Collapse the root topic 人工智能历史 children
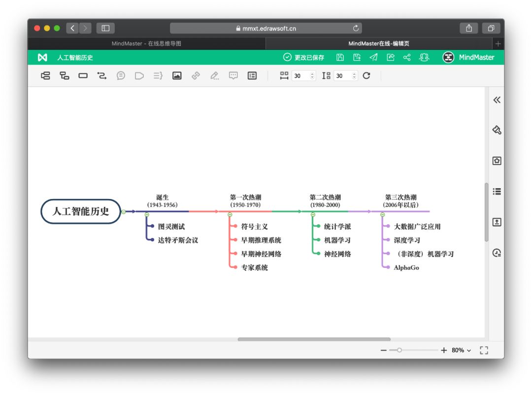532x395 pixels. (124, 212)
